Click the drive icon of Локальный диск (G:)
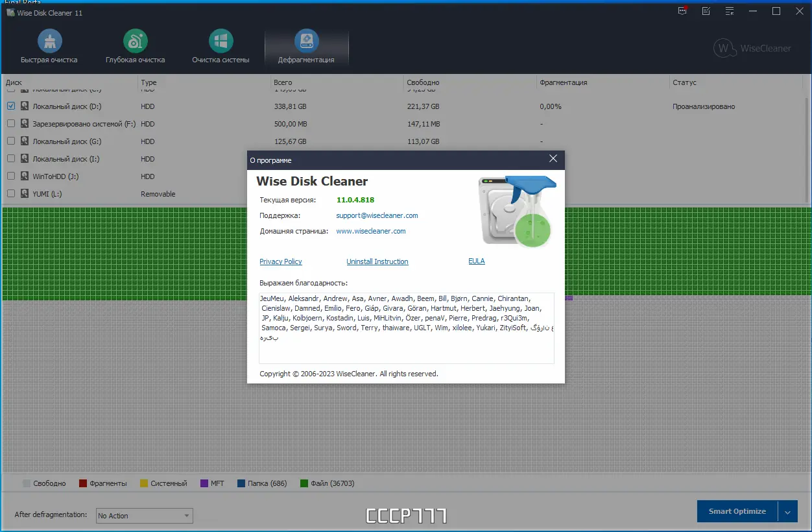This screenshot has height=532, width=812. 25,141
